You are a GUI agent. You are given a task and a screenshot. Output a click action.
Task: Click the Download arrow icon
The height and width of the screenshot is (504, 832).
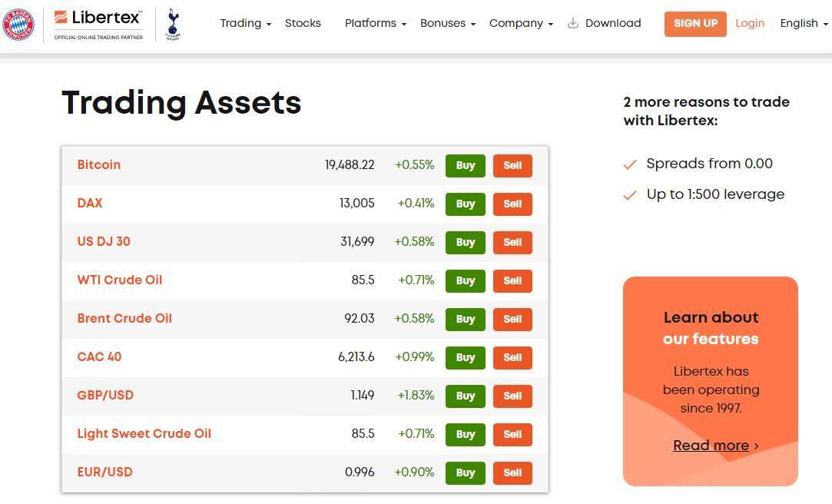click(x=572, y=23)
